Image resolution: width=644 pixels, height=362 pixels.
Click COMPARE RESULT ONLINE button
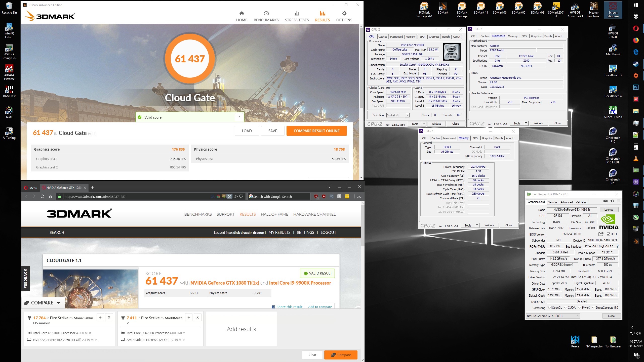pos(316,131)
